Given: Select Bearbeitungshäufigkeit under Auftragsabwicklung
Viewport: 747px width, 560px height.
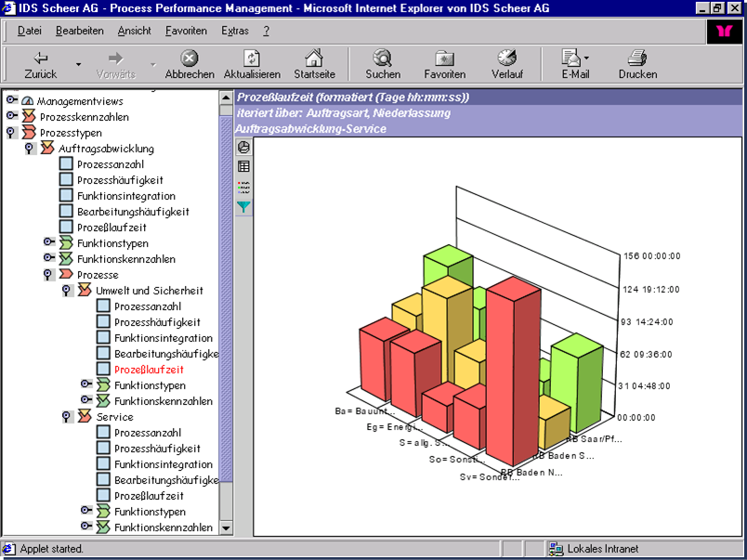Looking at the screenshot, I should pos(133,212).
